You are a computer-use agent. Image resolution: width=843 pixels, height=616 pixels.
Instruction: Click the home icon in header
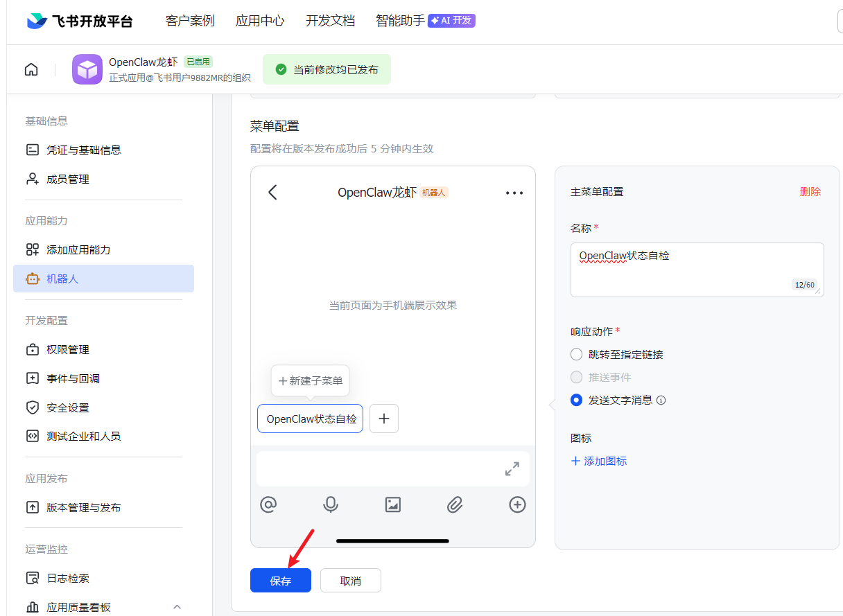coord(31,69)
